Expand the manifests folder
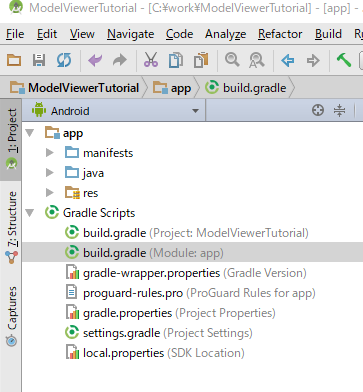The image size is (363, 392). click(x=50, y=153)
